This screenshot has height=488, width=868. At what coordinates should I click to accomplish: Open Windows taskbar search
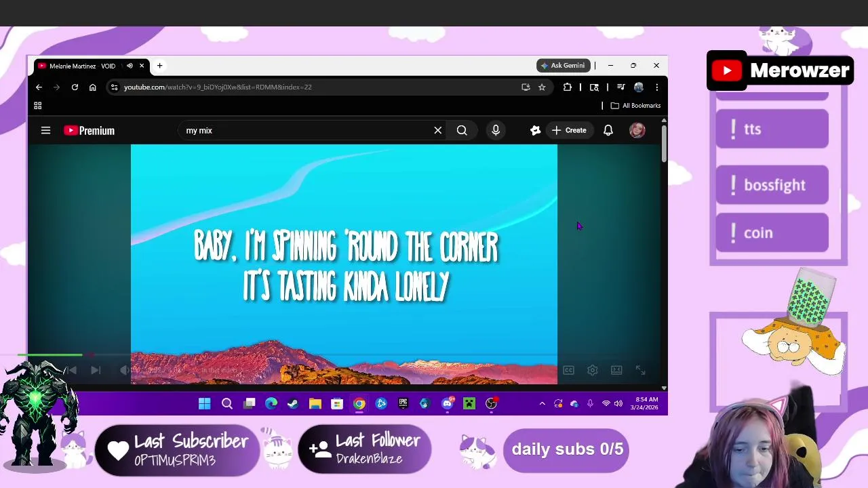(227, 404)
